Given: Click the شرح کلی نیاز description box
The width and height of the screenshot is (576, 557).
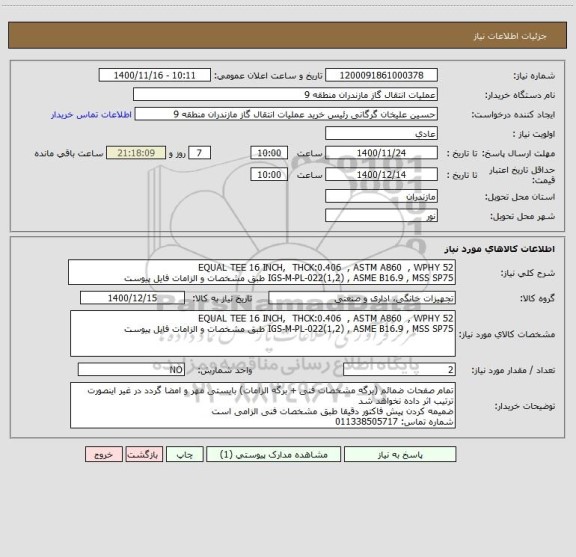Looking at the screenshot, I should (262, 273).
